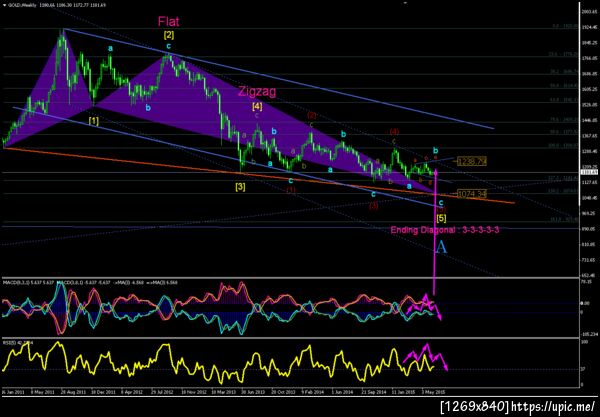The image size is (600, 417).
Task: Select the pink vertical line on the chart
Action: tap(434, 233)
